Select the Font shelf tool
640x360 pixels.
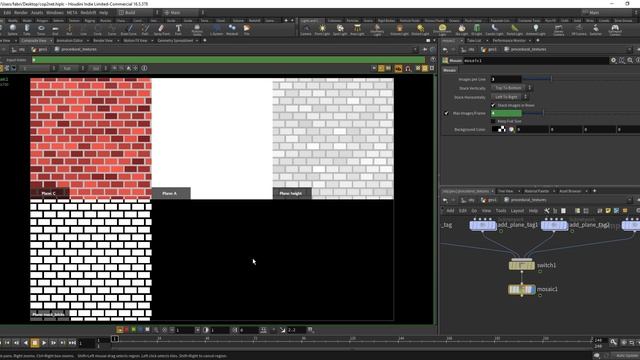(x=178, y=29)
